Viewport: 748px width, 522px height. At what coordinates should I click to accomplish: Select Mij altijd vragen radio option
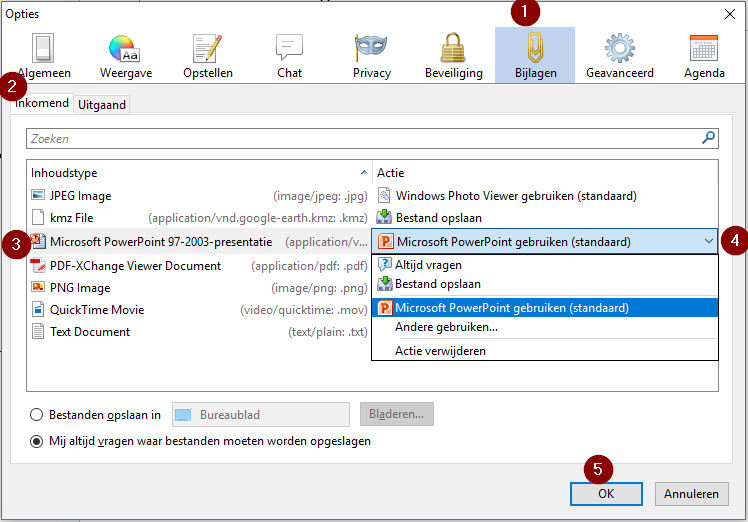36,441
